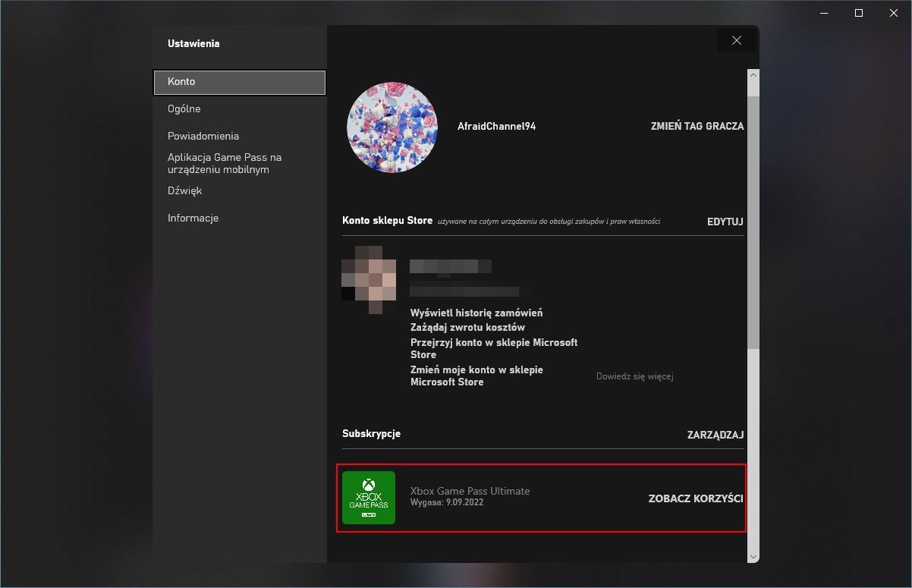Image resolution: width=912 pixels, height=588 pixels.
Task: Open the Dźwięk settings section
Action: (x=184, y=190)
